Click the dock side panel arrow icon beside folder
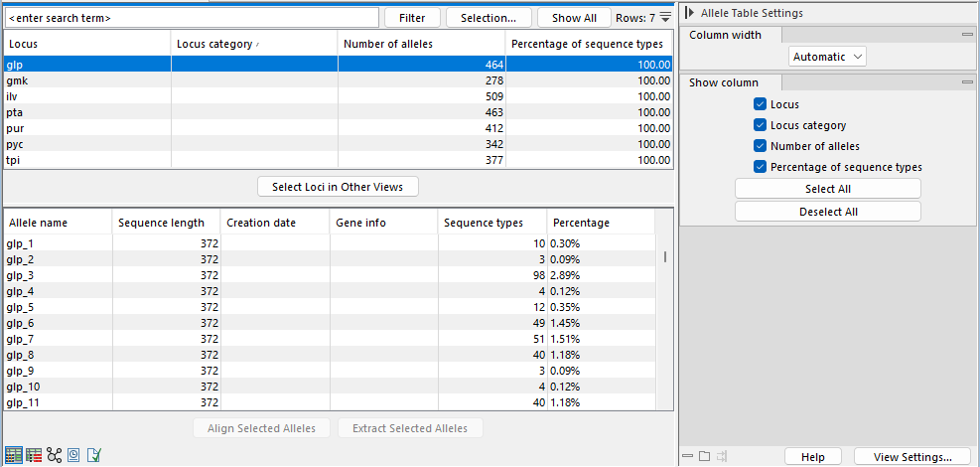Viewport: 980px width, 467px height. point(722,456)
